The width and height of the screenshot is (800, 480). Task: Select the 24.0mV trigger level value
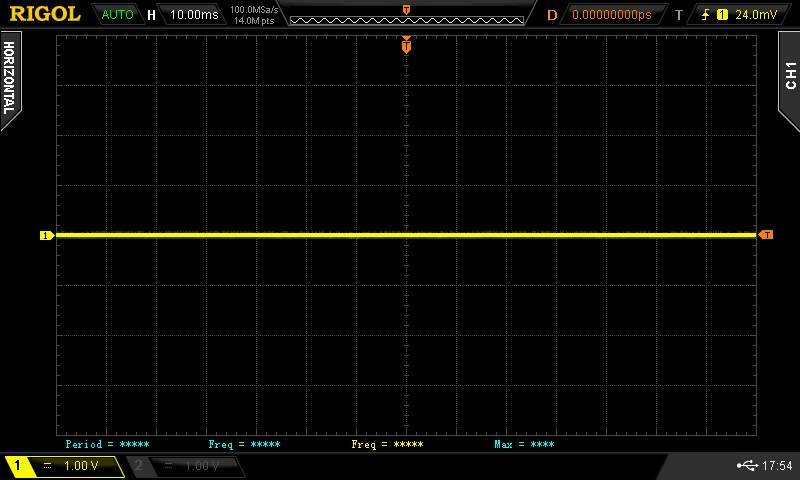tap(755, 15)
